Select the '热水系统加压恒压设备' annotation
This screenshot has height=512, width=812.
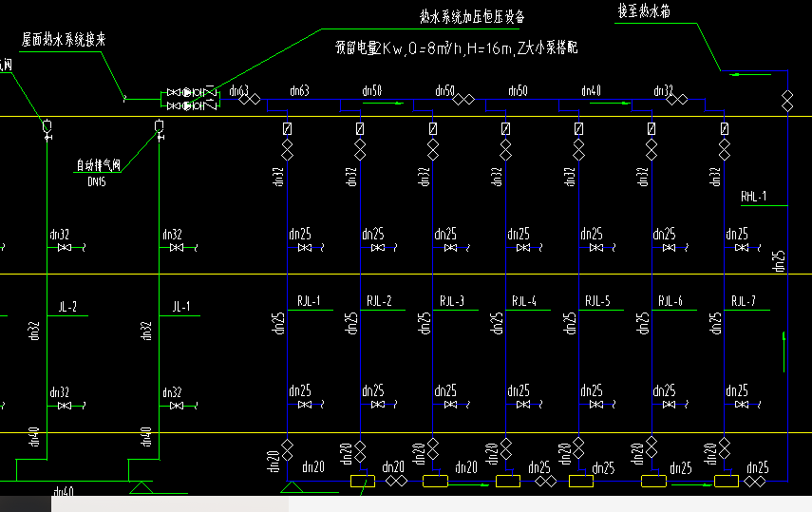pyautogui.click(x=472, y=16)
